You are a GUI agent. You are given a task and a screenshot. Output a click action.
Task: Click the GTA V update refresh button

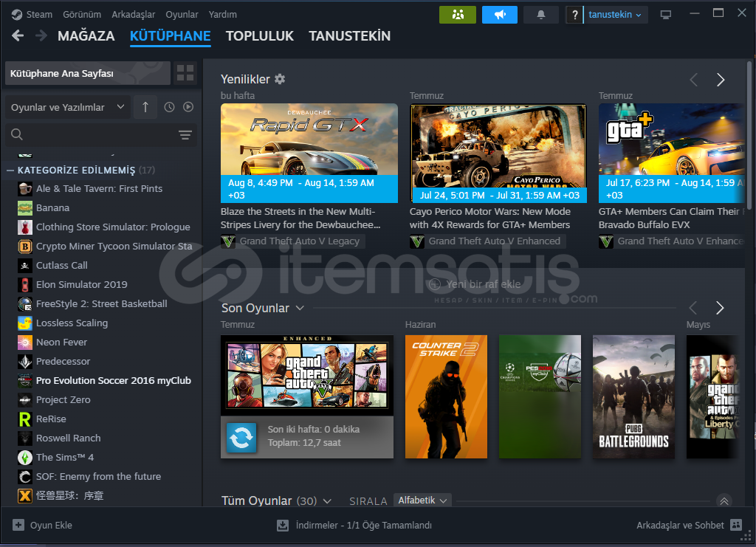(241, 438)
